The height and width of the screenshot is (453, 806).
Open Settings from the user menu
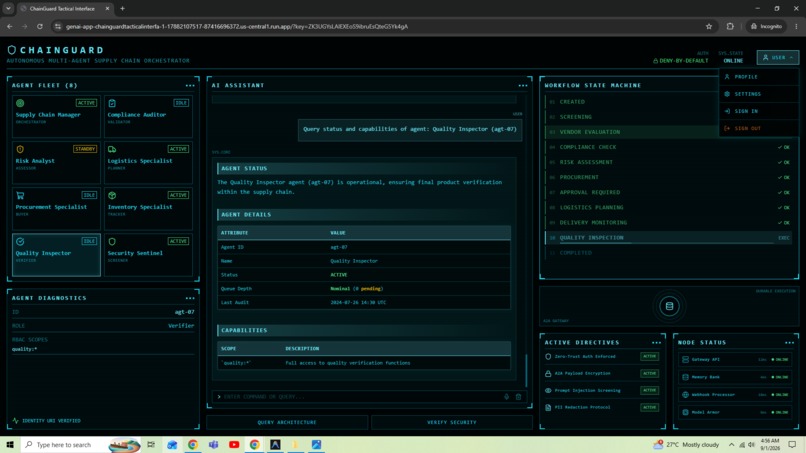[x=759, y=94]
